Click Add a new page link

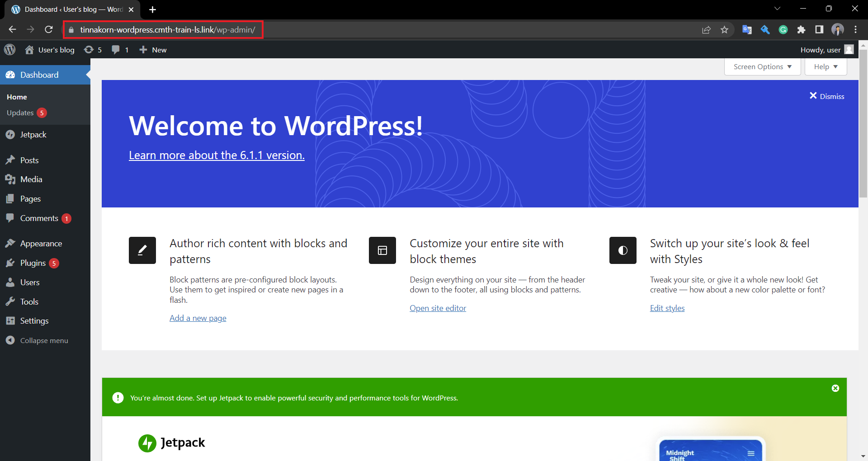198,318
